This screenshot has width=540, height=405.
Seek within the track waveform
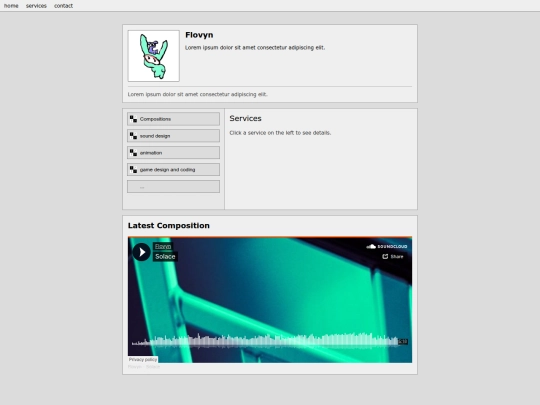click(265, 341)
